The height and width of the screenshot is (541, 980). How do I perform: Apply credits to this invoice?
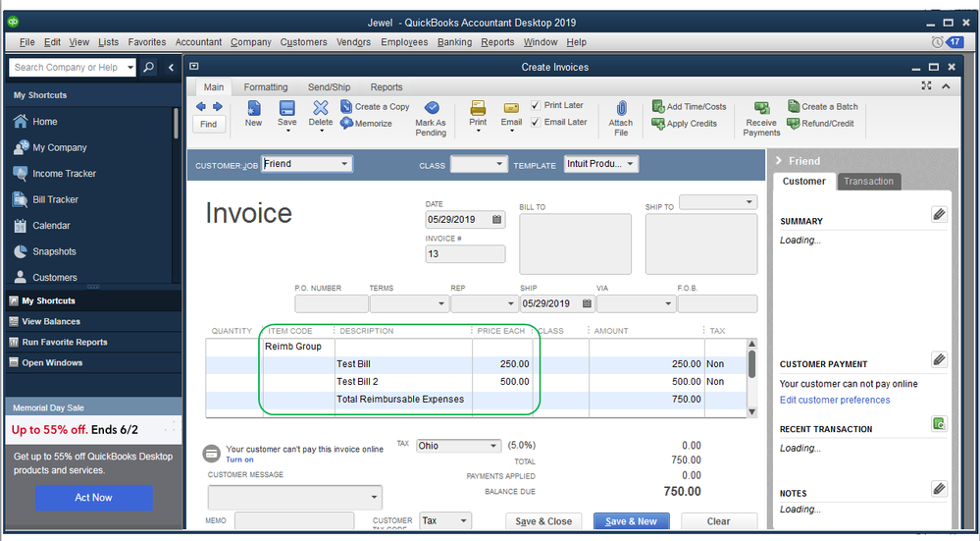coord(684,123)
